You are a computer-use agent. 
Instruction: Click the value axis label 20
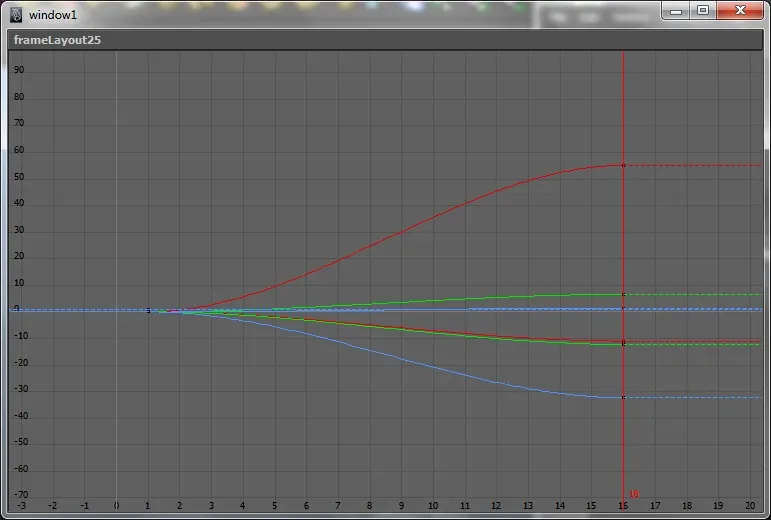pos(19,256)
